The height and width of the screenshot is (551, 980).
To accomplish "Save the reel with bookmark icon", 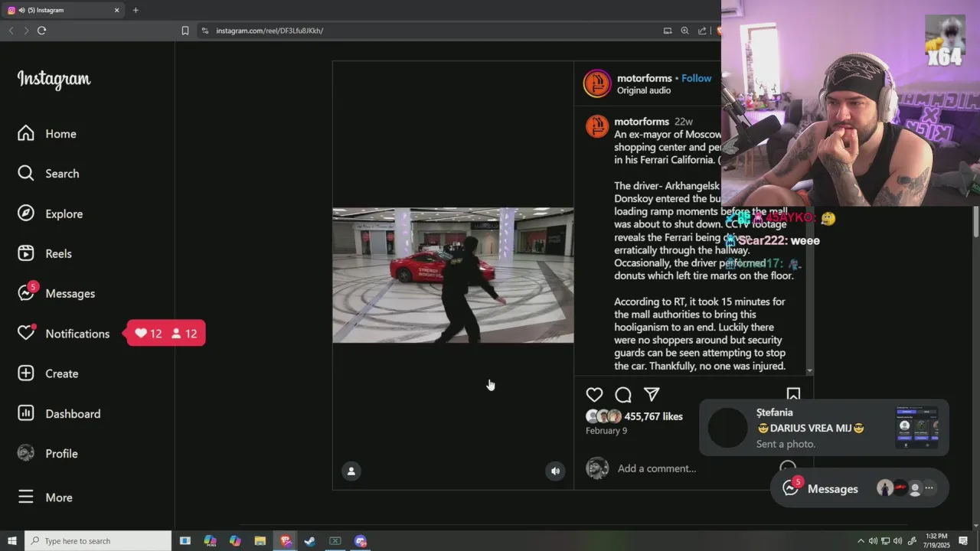I will (x=793, y=394).
